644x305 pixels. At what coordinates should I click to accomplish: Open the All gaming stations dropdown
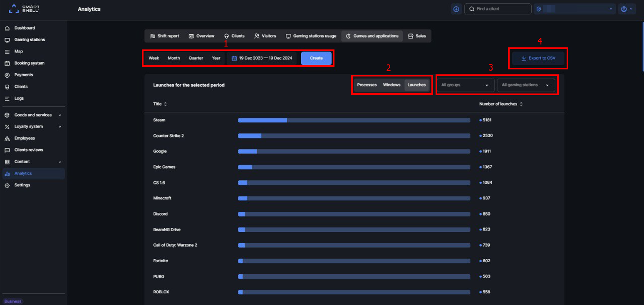526,85
